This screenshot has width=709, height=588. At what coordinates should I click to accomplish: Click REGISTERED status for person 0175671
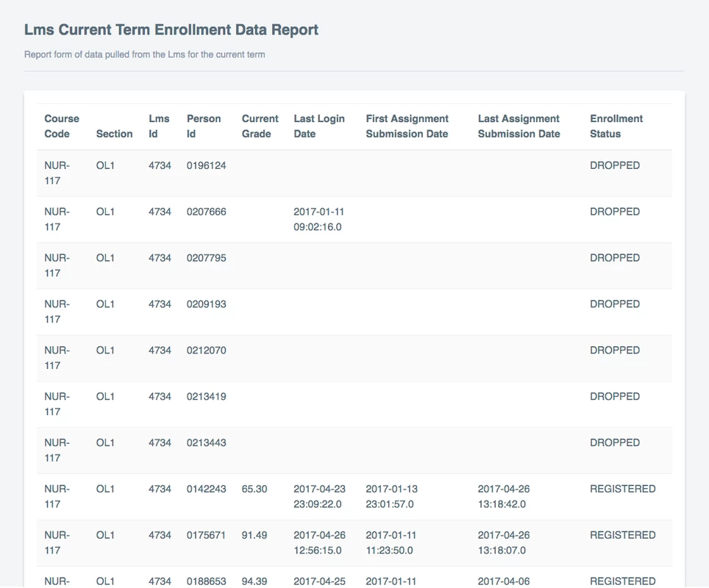tap(623, 535)
